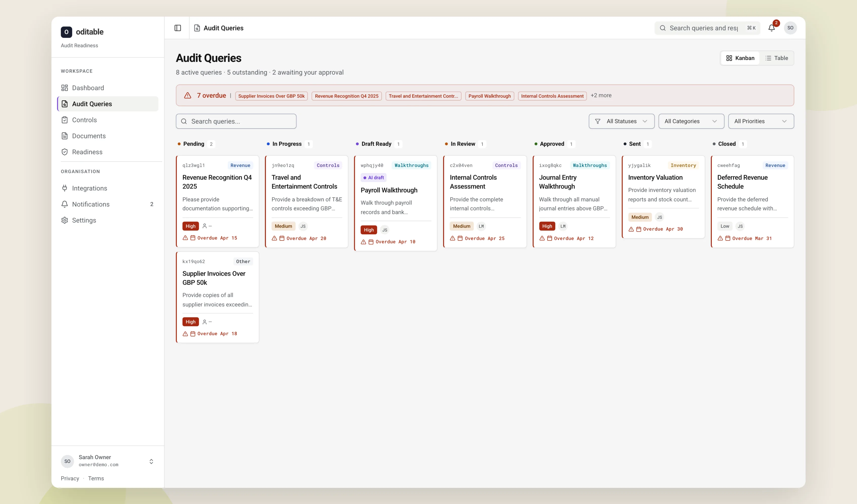This screenshot has width=857, height=504.
Task: Click the SO user avatar in the header
Action: point(790,28)
